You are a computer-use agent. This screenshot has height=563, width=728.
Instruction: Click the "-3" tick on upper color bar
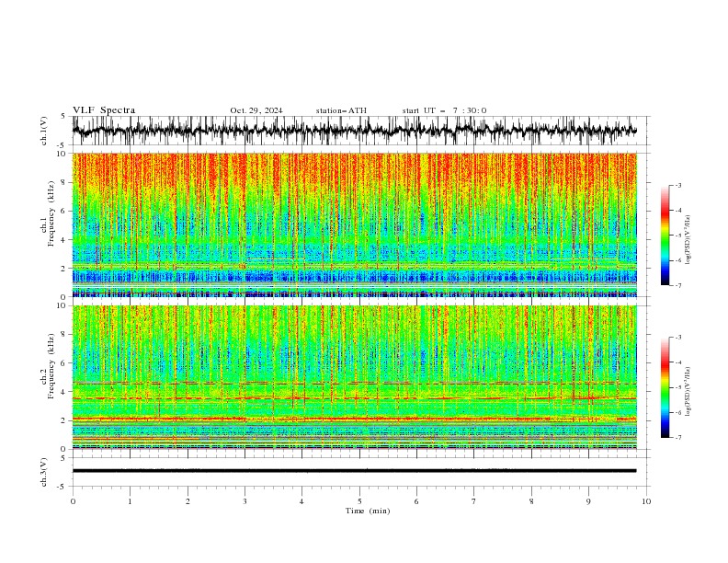(678, 185)
